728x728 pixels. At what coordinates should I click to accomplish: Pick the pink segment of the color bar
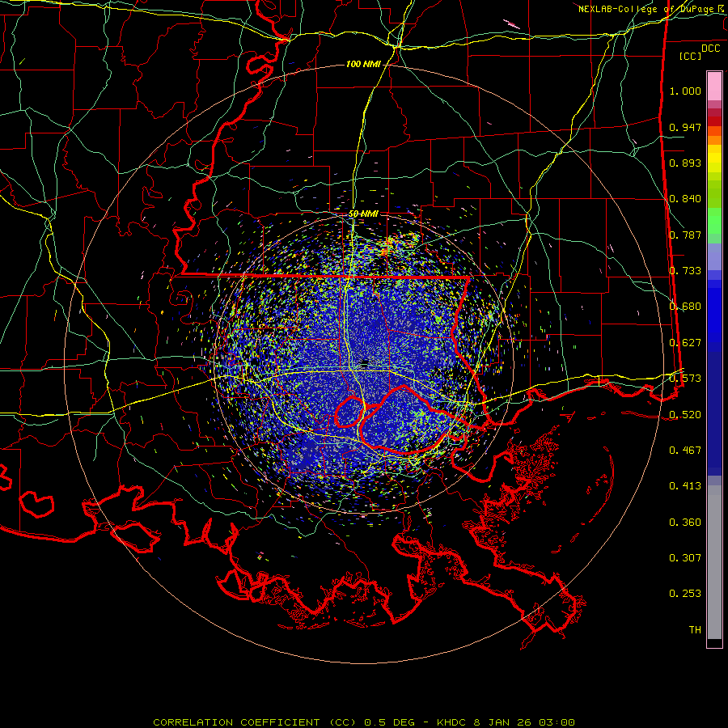[x=714, y=87]
